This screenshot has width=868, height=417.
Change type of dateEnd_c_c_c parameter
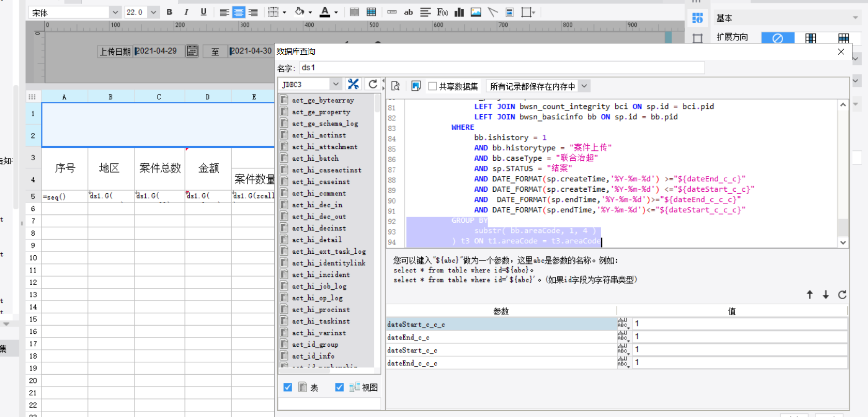(x=623, y=362)
